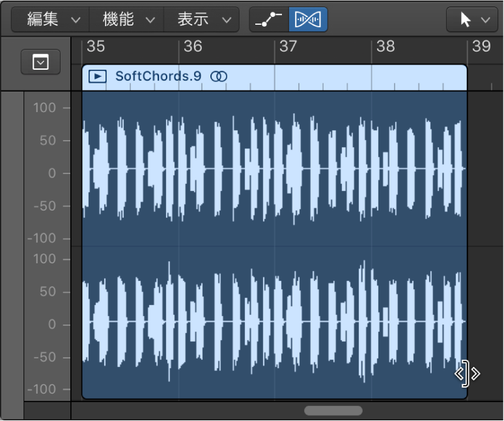
Task: Click the horizontal scrollbar thumb
Action: pyautogui.click(x=333, y=411)
